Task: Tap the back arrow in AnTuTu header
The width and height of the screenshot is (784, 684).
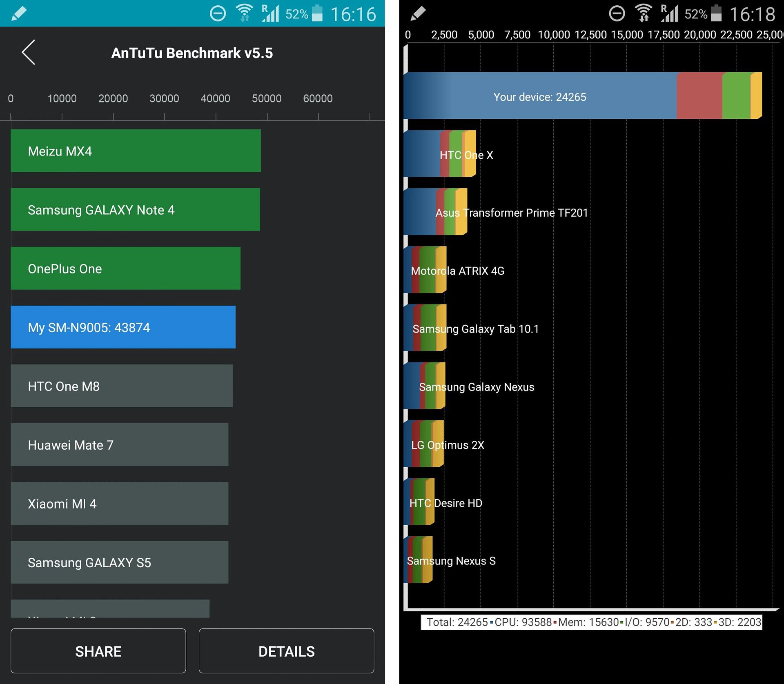Action: coord(29,53)
